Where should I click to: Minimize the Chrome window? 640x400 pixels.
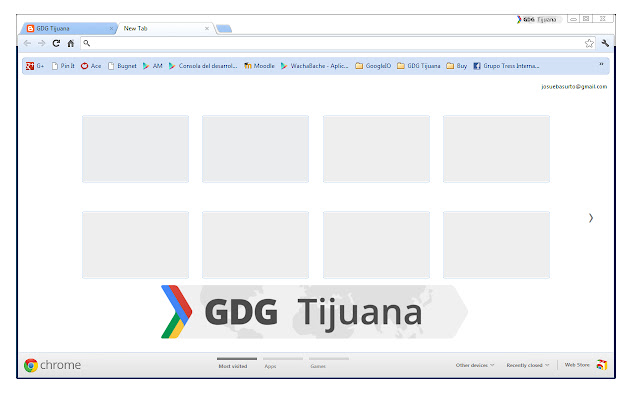573,19
